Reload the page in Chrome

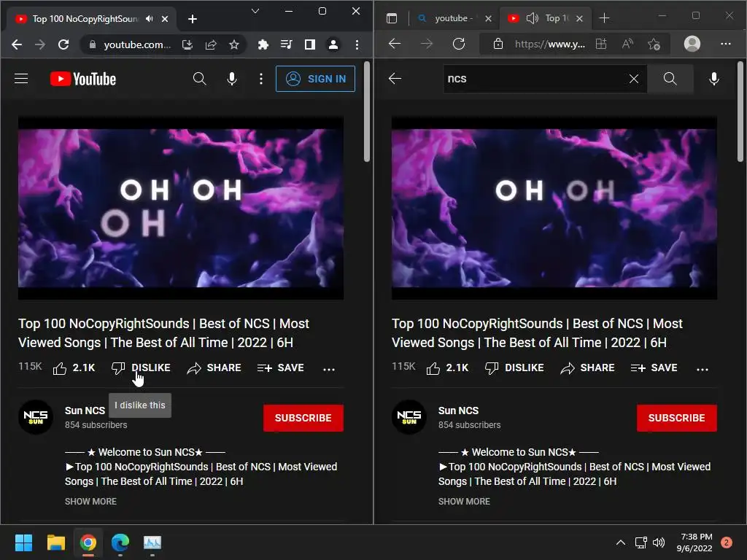pyautogui.click(x=63, y=44)
